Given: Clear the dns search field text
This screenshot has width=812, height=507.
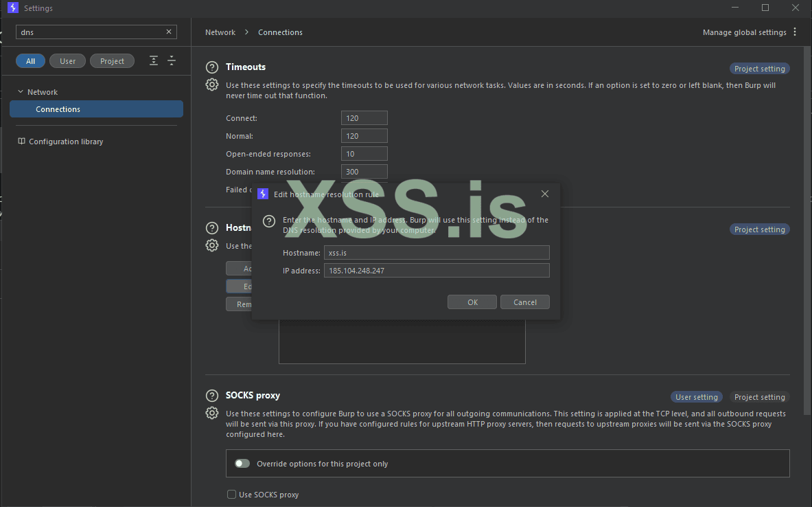Looking at the screenshot, I should pyautogui.click(x=169, y=32).
